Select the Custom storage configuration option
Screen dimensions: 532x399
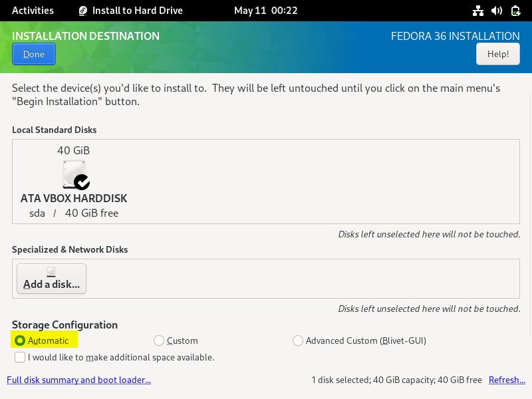[x=159, y=340]
